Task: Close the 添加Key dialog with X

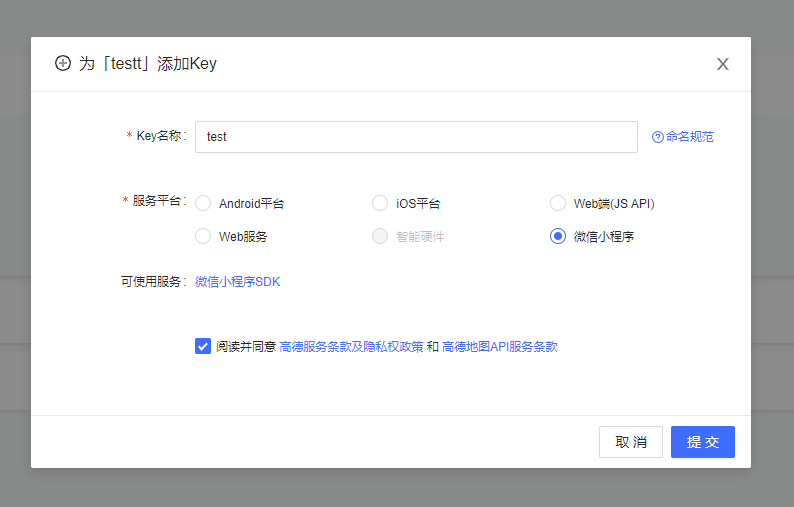Action: pos(723,64)
